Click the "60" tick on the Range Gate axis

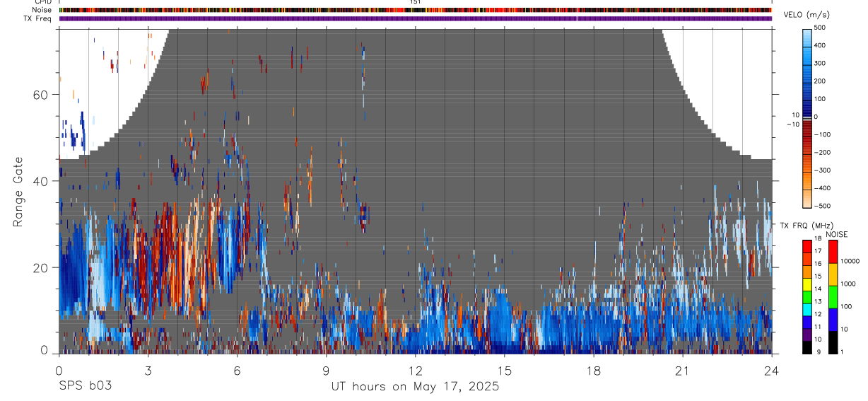[42, 94]
